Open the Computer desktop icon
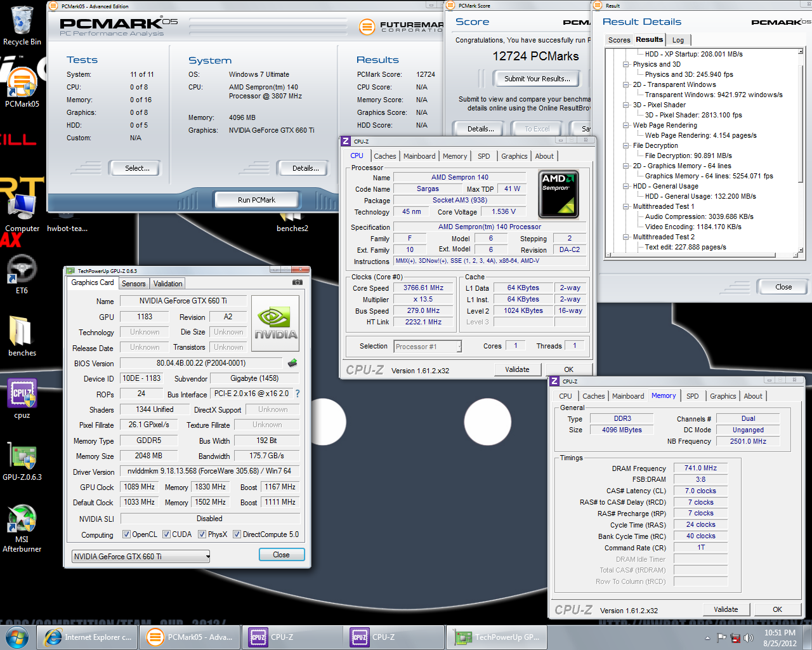The width and height of the screenshot is (812, 650). point(22,213)
